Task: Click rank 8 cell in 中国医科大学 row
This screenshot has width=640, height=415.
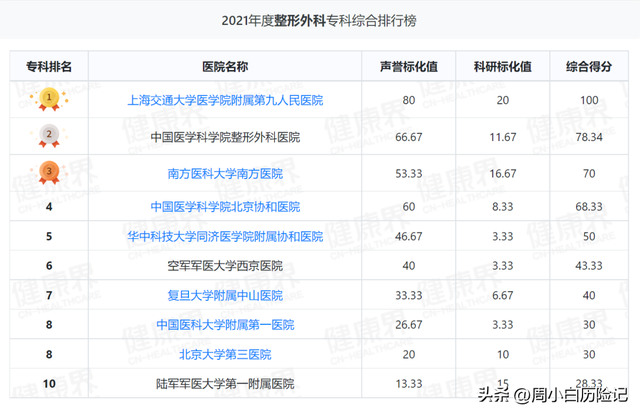Action: [49, 325]
